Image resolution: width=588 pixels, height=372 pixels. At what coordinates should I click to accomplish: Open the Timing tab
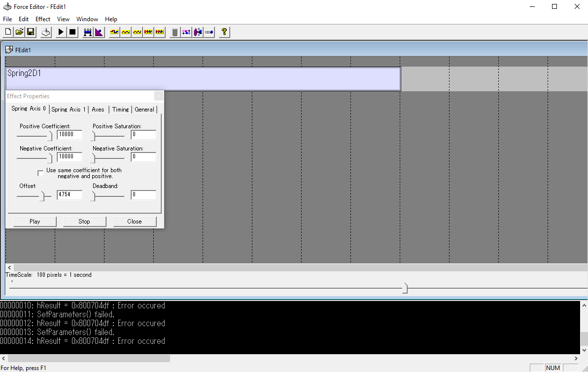point(120,110)
